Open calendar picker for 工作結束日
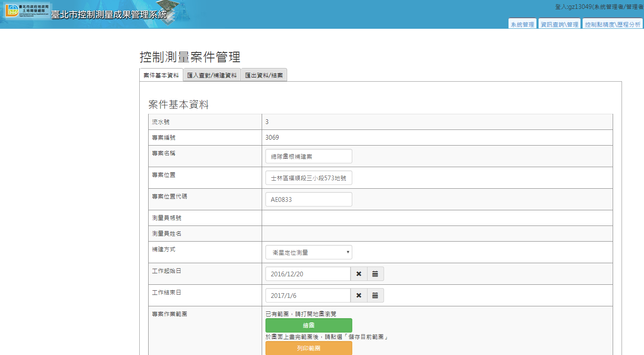The width and height of the screenshot is (644, 355). (375, 295)
